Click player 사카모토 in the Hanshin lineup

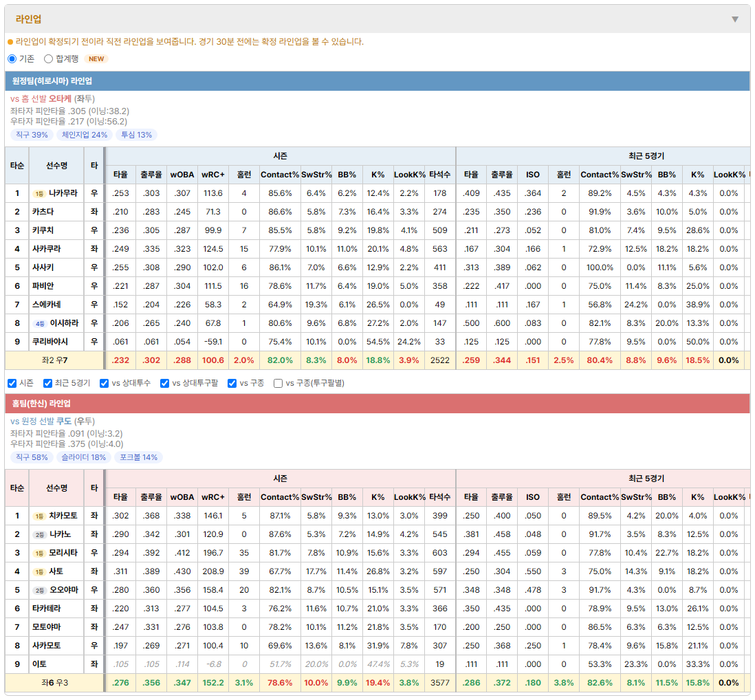pos(47,646)
